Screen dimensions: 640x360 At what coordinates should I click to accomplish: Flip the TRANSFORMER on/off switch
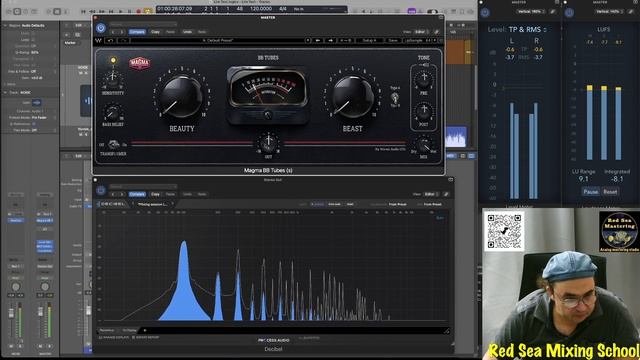[114, 144]
